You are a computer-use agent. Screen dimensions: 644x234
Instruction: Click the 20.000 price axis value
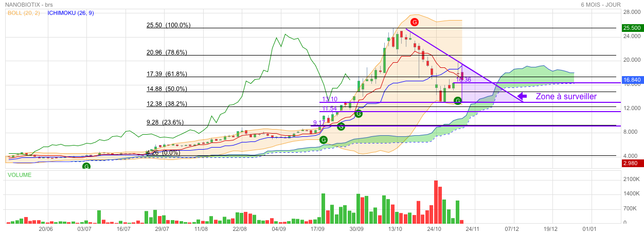pyautogui.click(x=631, y=60)
